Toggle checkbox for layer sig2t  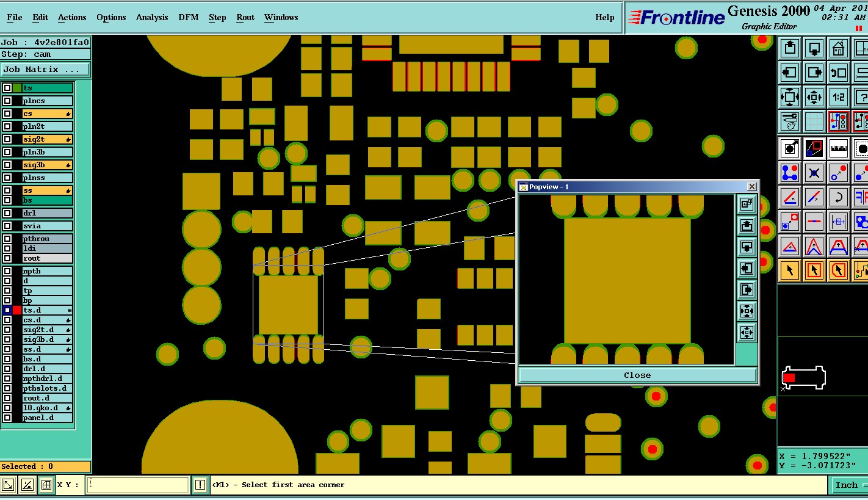pos(7,139)
